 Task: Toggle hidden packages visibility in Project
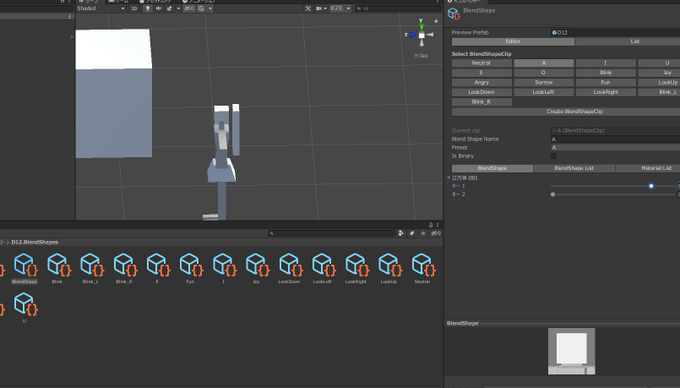[x=436, y=233]
